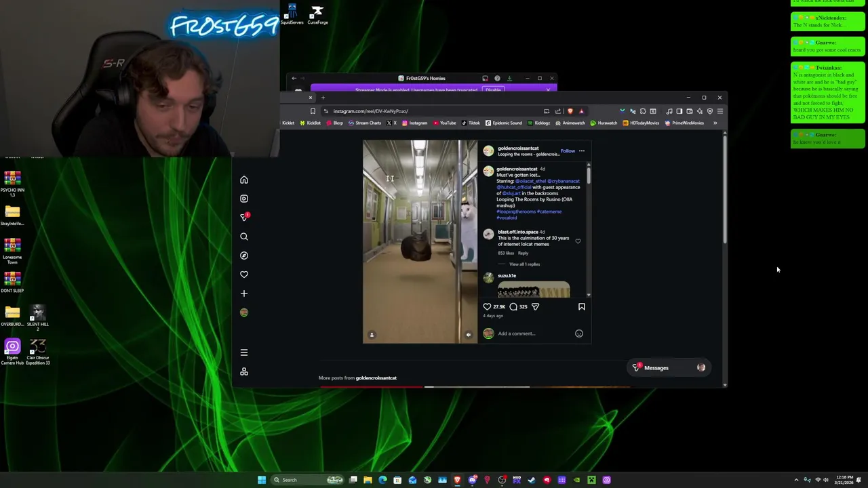Image resolution: width=868 pixels, height=488 pixels.
Task: Open the @crybananacat mention
Action: click(x=564, y=181)
